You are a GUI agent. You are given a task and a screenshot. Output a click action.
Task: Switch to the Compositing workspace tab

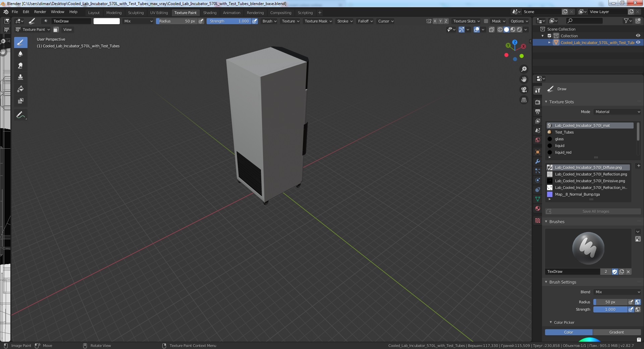click(x=281, y=13)
